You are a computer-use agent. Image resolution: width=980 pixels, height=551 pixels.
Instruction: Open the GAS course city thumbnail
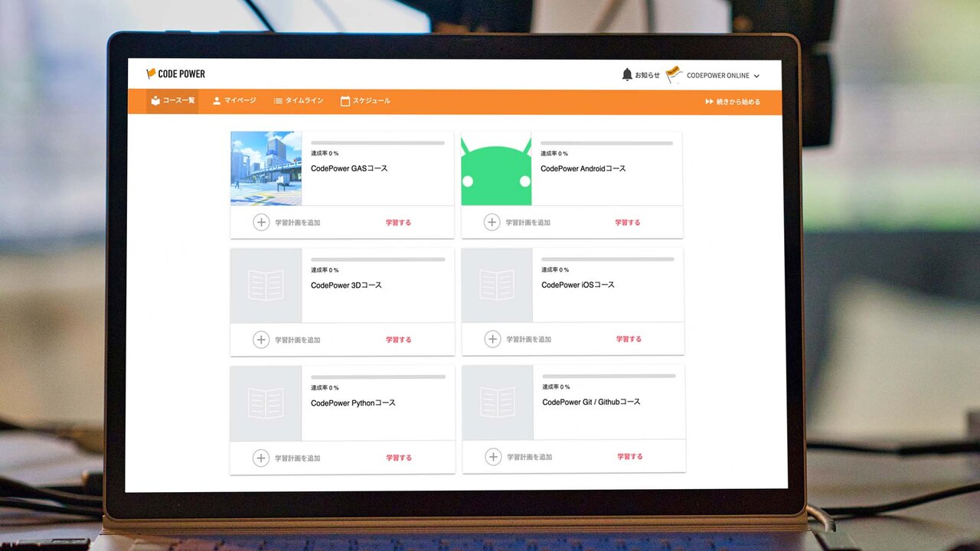point(266,168)
